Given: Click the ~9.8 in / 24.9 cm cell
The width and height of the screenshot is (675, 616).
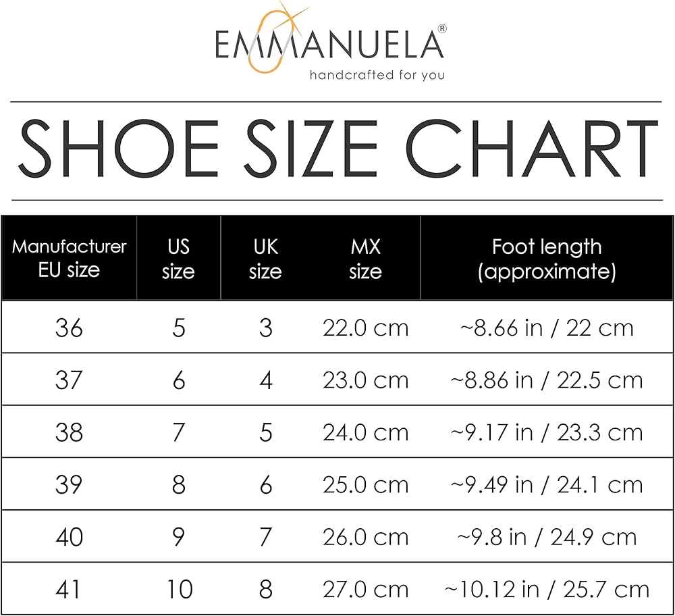Looking at the screenshot, I should coord(546,537).
